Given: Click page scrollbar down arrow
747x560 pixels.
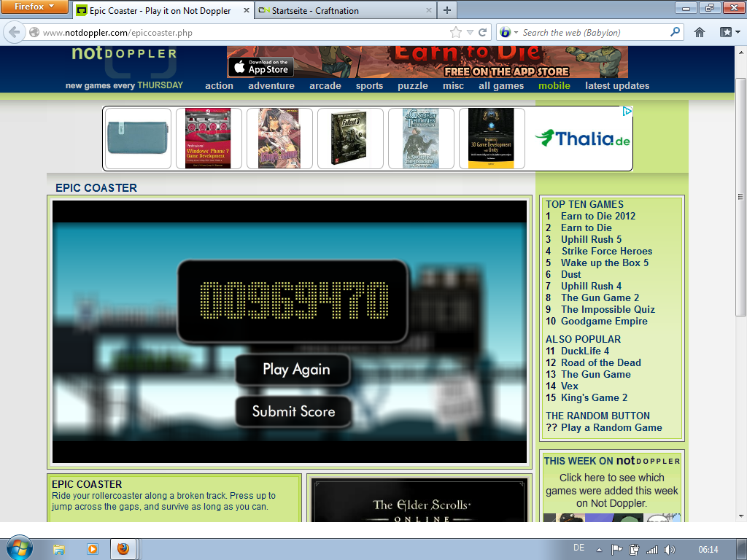Looking at the screenshot, I should [x=740, y=516].
